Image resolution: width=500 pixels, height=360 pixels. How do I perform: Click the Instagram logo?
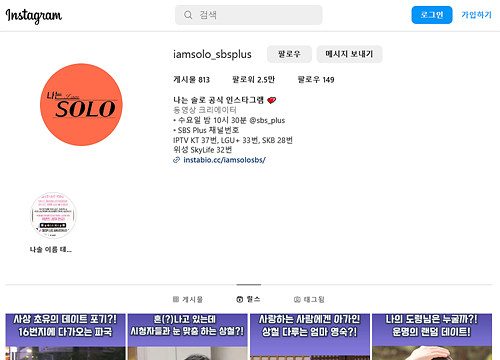point(34,16)
